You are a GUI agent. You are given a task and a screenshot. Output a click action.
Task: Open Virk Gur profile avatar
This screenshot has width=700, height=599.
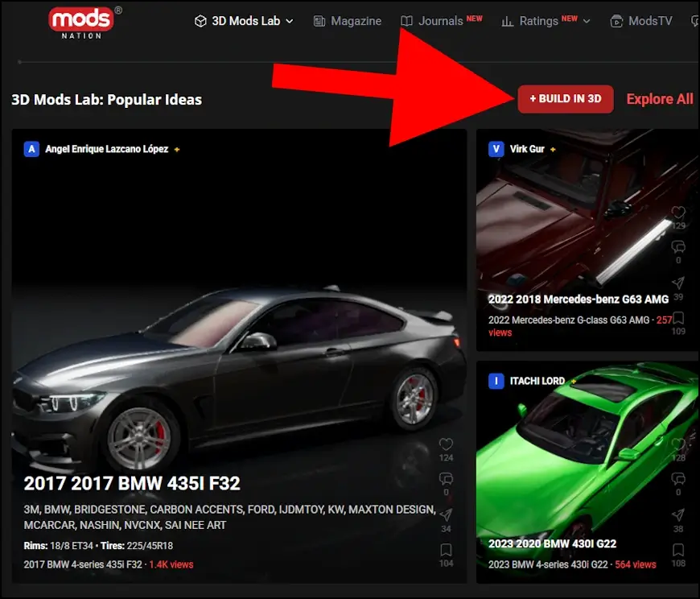tap(496, 149)
